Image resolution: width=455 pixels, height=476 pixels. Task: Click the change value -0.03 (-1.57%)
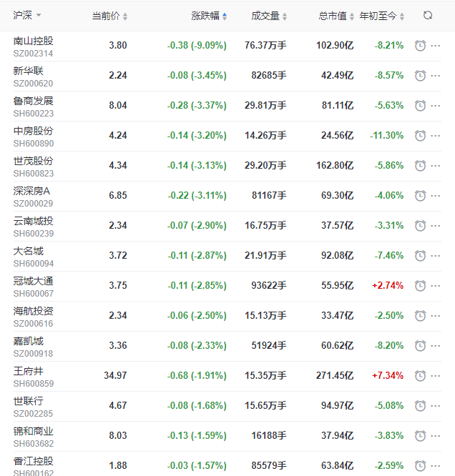point(197,465)
